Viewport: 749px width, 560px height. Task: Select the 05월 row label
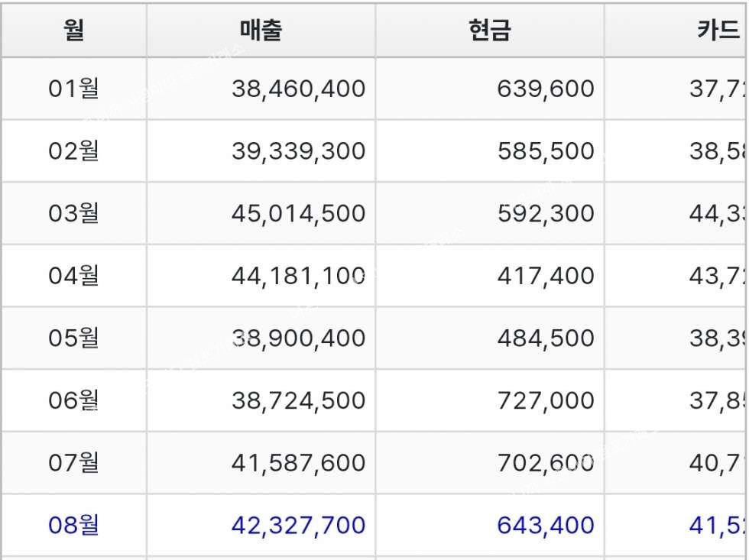coord(74,338)
